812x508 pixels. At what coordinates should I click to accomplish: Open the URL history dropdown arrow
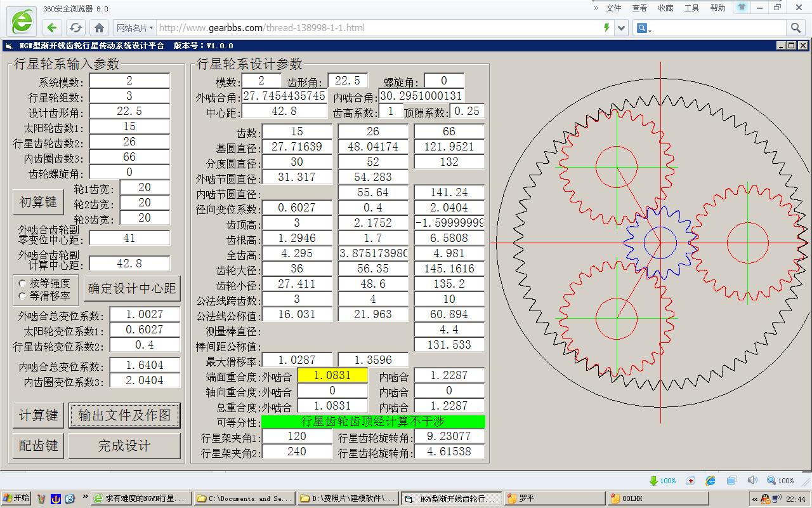[x=622, y=27]
